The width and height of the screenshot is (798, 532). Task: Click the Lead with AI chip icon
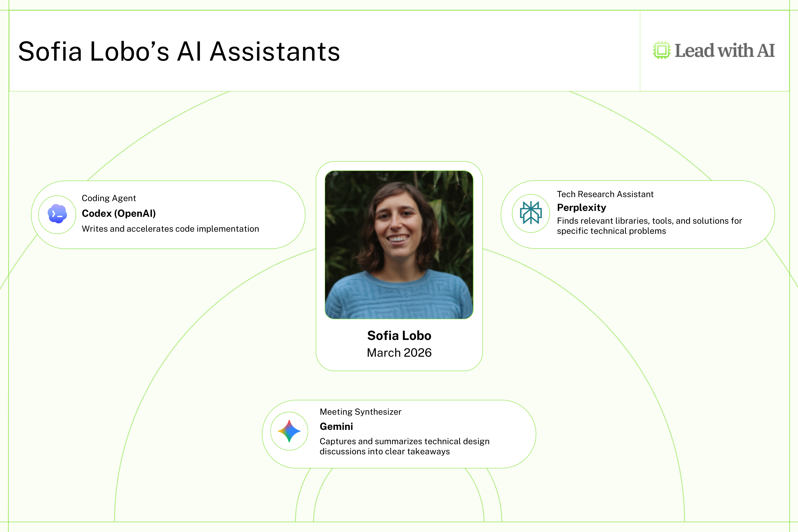pyautogui.click(x=661, y=50)
